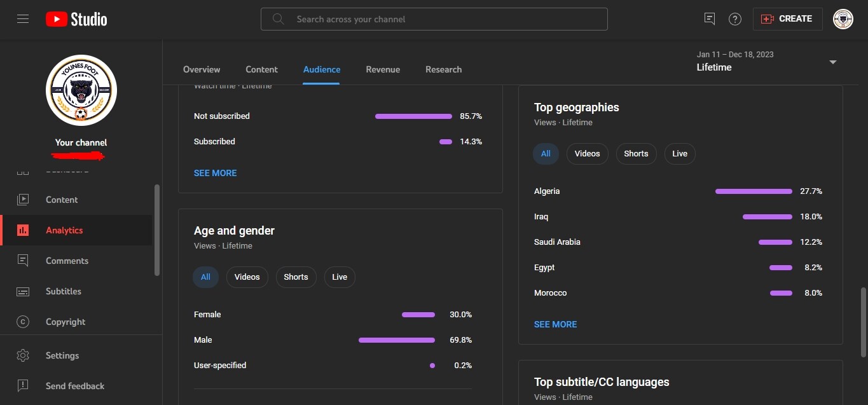Click the account avatar in top right

[843, 19]
